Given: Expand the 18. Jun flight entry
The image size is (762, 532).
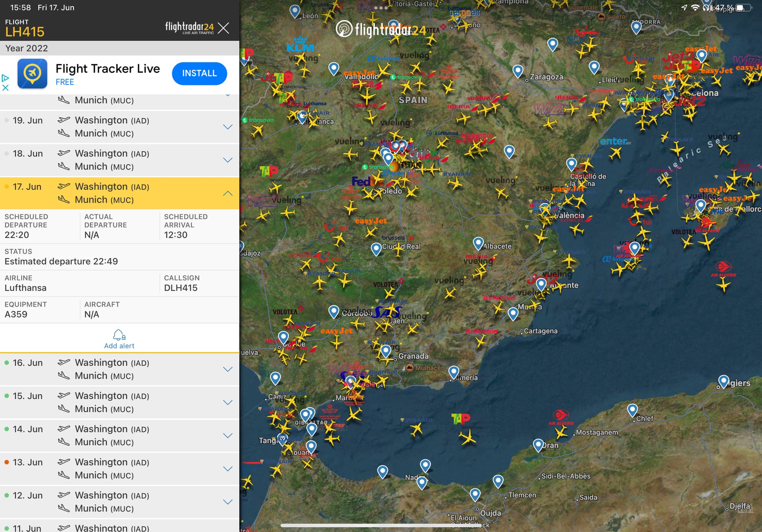Looking at the screenshot, I should pos(227,160).
